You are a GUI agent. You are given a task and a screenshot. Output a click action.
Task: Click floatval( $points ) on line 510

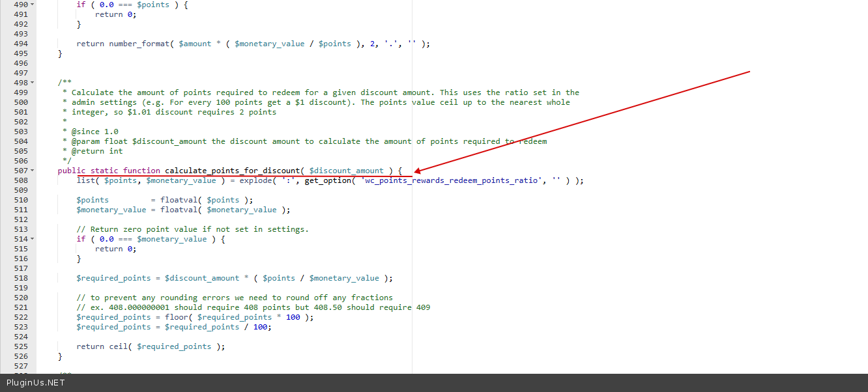[x=205, y=200]
